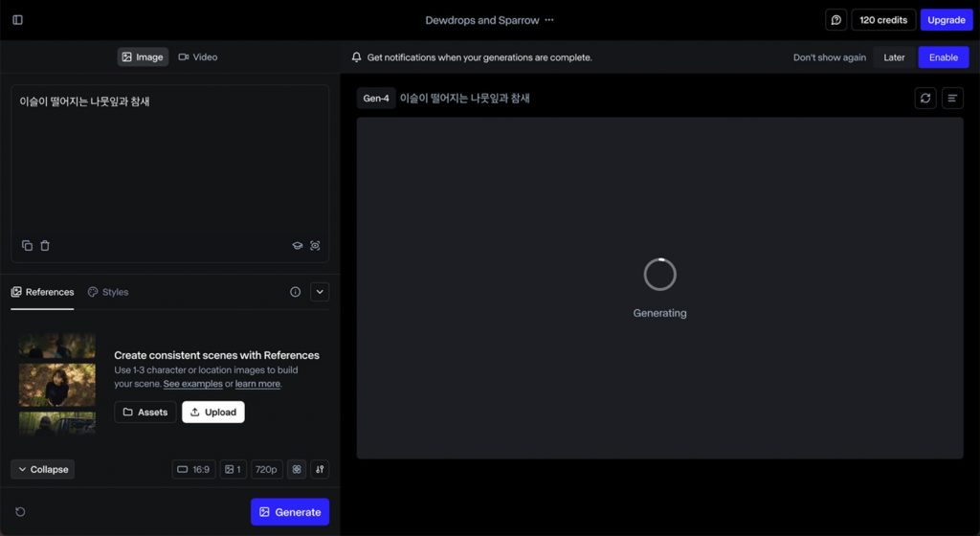Click the scan frame icon in prompt box
This screenshot has height=536, width=980.
tap(315, 246)
